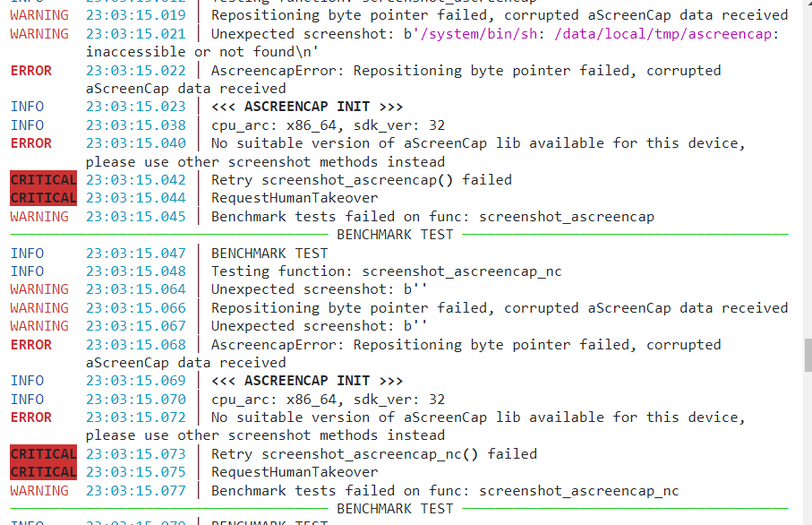Click the CRITICAL badge at 23:03:15.075
This screenshot has height=525, width=812.
(x=43, y=472)
